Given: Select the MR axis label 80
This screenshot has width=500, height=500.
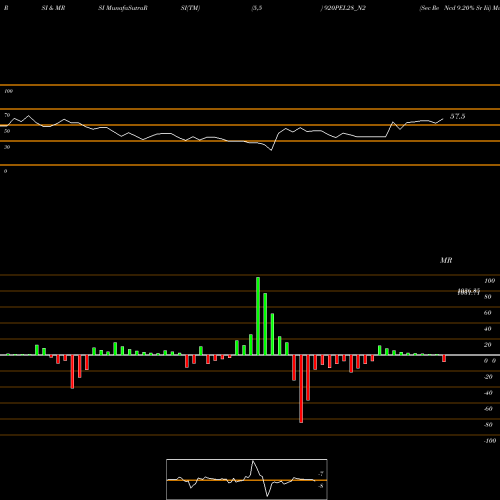Looking at the screenshot, I should coord(488,297).
